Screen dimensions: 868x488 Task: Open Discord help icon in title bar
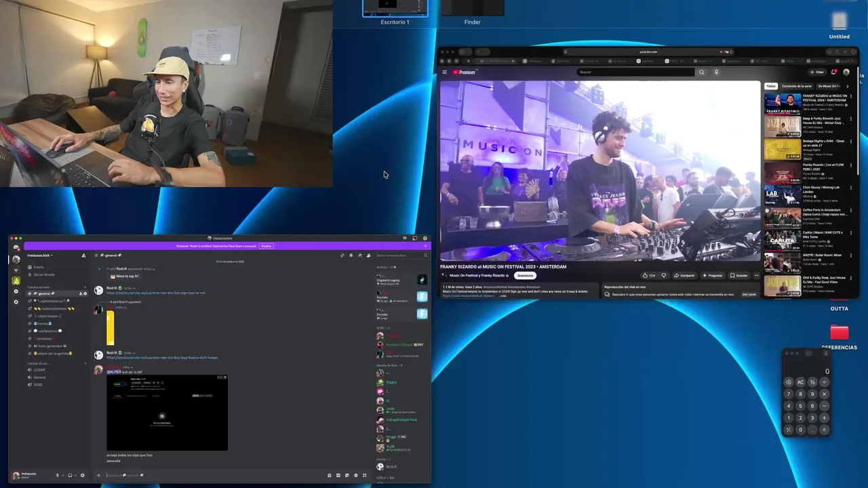[x=425, y=238]
